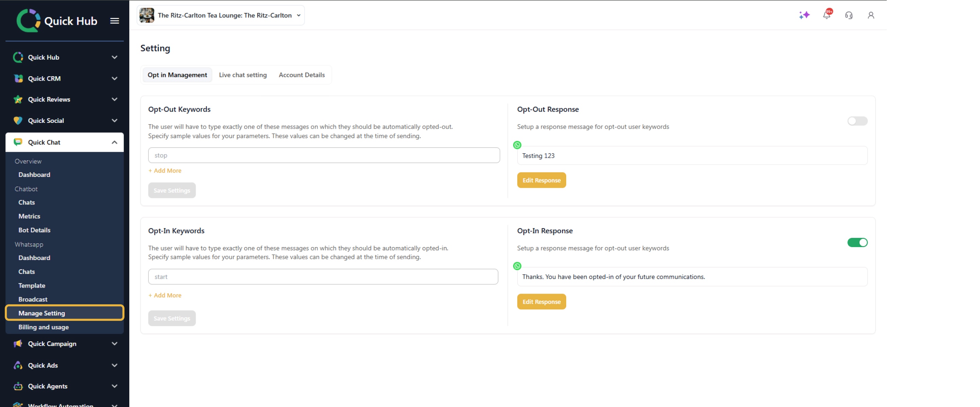
Task: Enable the Opt-Out Response toggle
Action: [857, 121]
